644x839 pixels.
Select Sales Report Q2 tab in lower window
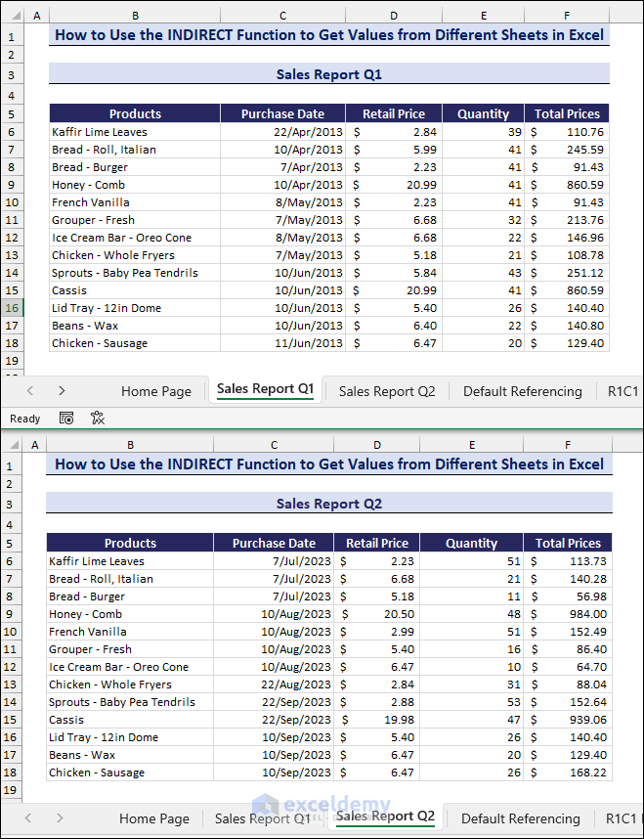(x=385, y=817)
